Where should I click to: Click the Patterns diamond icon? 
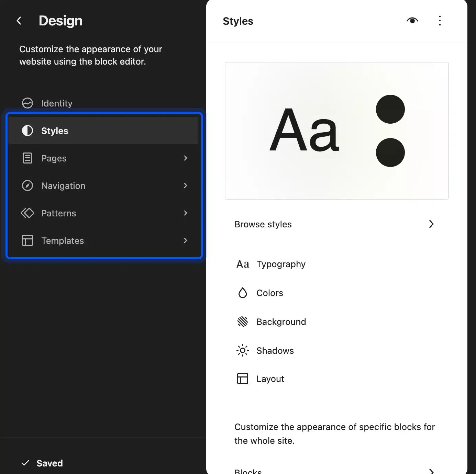(x=27, y=213)
